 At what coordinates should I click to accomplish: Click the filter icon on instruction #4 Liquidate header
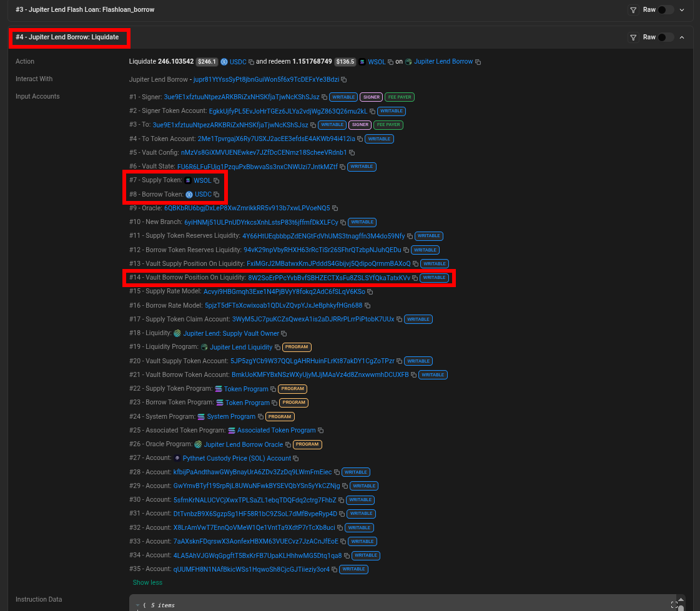pyautogui.click(x=633, y=37)
